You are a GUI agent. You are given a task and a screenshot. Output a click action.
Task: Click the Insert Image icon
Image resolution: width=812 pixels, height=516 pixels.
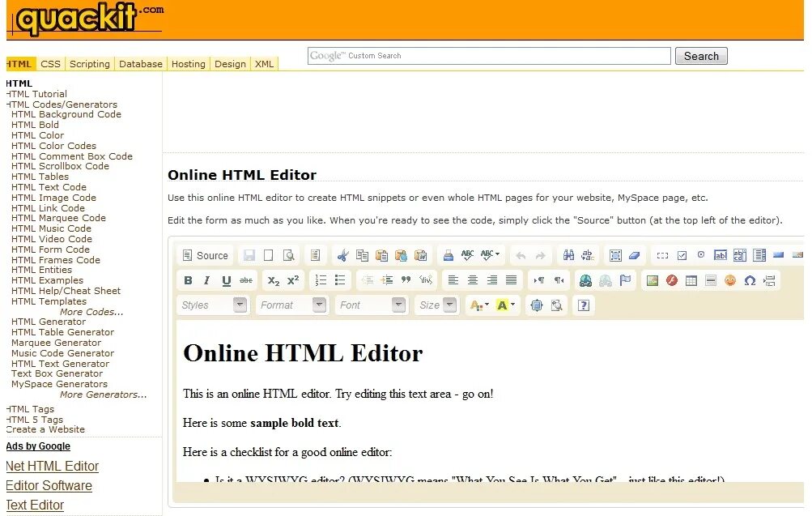tap(651, 279)
